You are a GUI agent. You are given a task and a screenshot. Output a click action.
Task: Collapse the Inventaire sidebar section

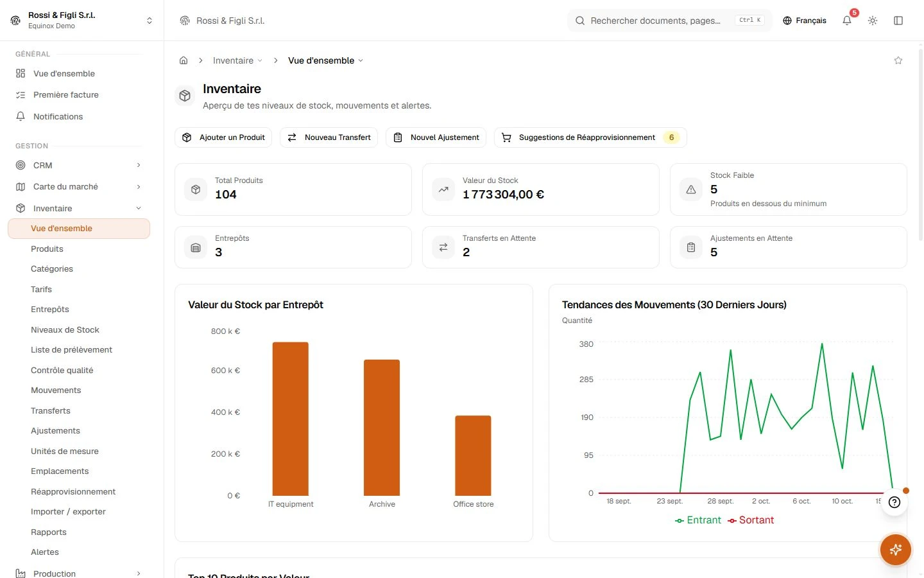[139, 208]
